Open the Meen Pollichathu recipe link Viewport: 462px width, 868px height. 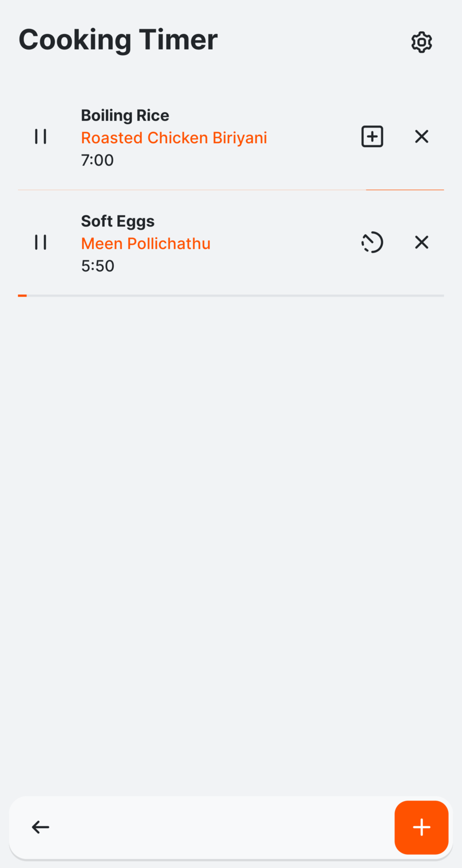[x=145, y=244]
